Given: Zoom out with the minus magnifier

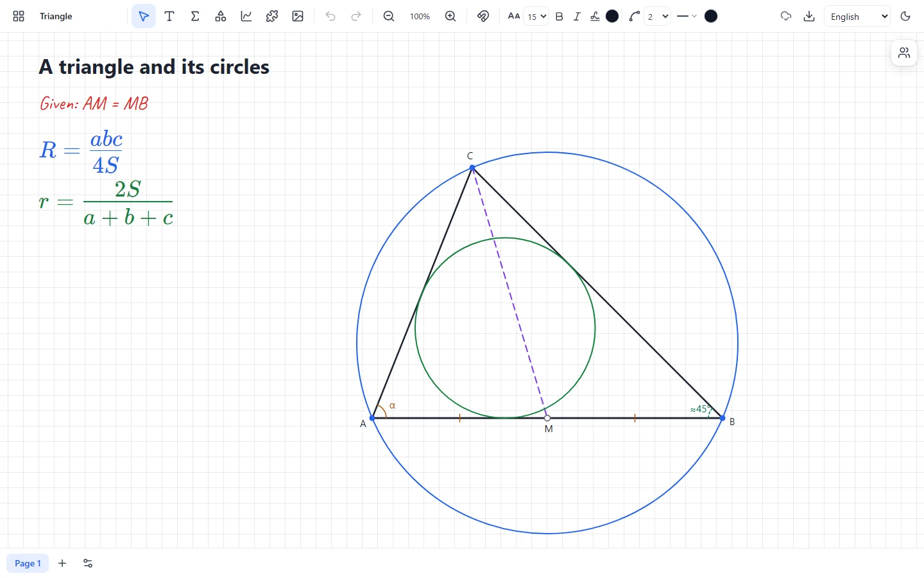Looking at the screenshot, I should coord(389,16).
